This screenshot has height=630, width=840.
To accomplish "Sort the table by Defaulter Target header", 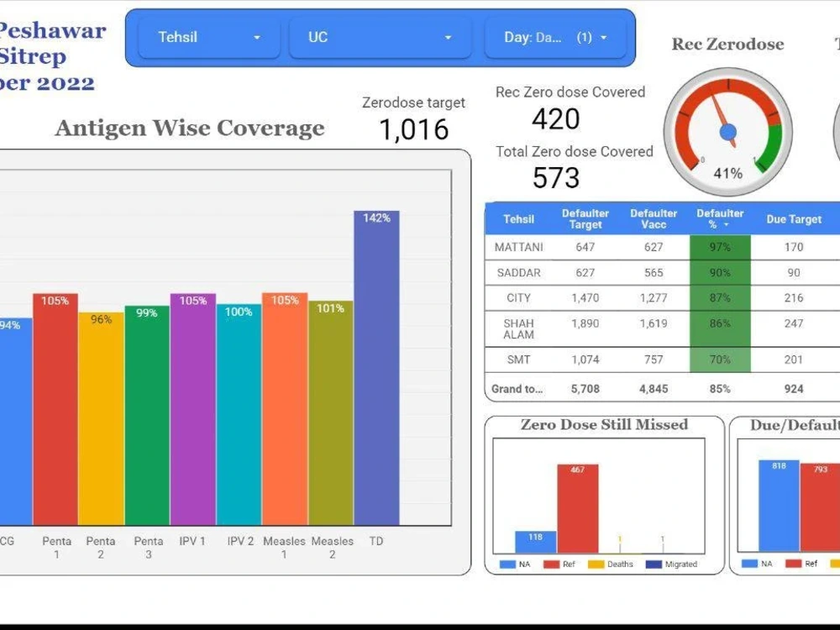I will (585, 218).
